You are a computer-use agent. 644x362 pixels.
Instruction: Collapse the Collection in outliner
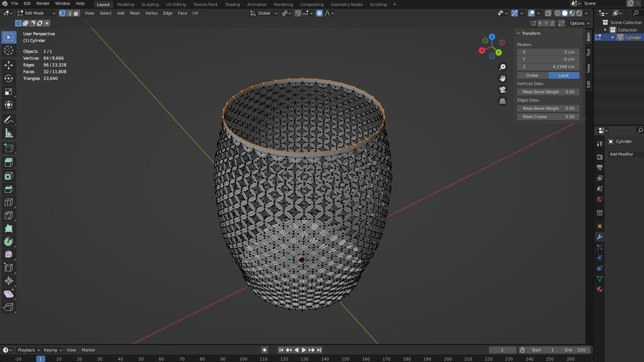pyautogui.click(x=605, y=30)
